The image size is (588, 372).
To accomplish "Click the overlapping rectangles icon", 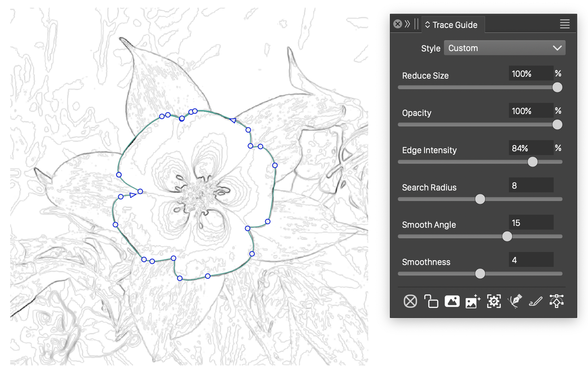I will 431,301.
